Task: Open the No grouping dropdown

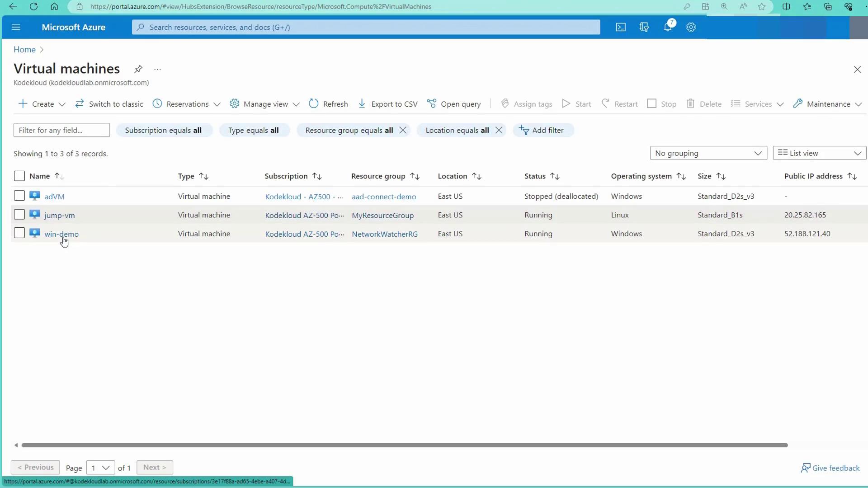Action: coord(708,153)
